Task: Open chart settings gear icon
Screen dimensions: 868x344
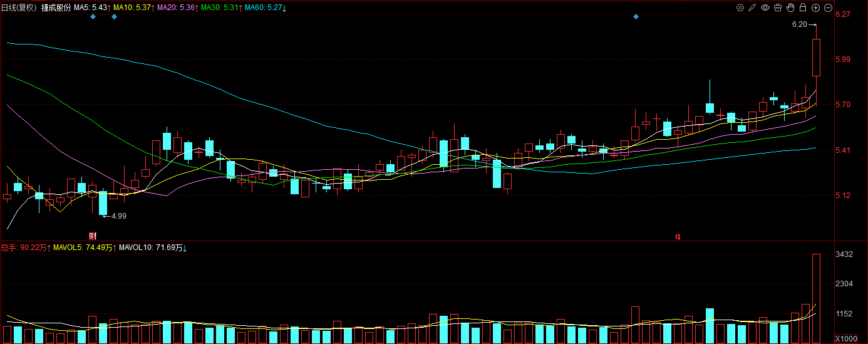Action: tap(740, 8)
